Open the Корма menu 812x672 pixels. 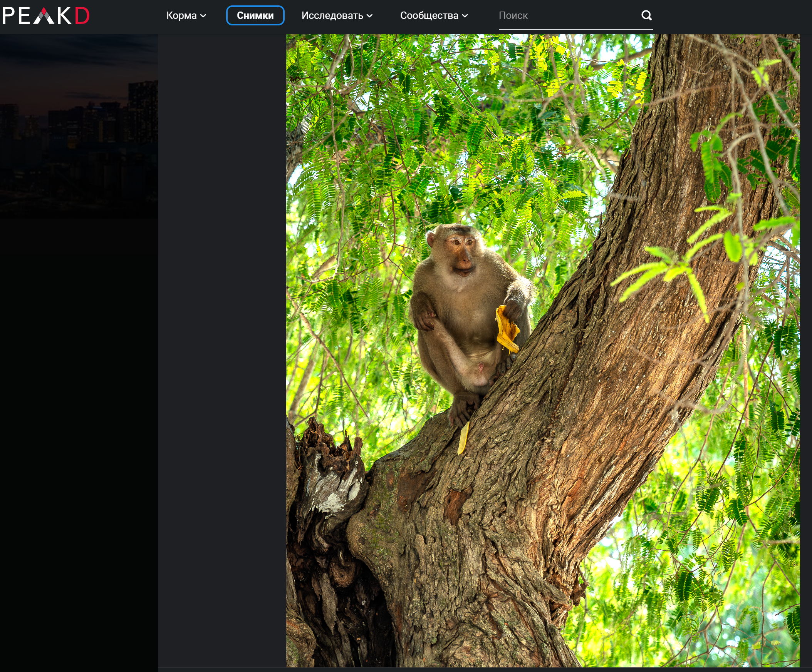[x=182, y=16]
